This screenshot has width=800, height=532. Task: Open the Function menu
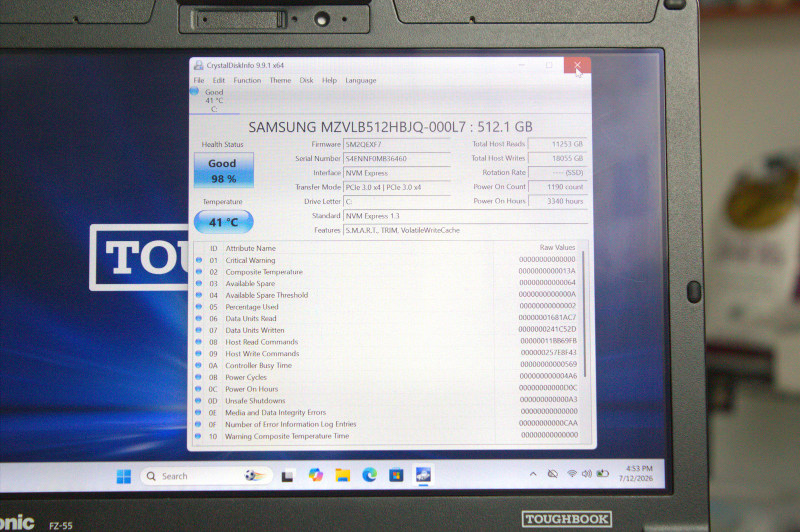(x=247, y=80)
